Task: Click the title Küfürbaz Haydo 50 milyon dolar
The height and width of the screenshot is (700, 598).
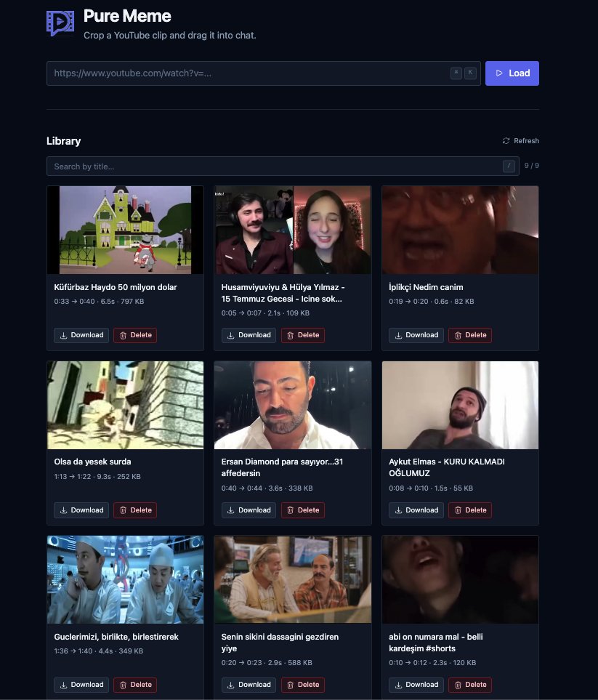Action: 116,287
